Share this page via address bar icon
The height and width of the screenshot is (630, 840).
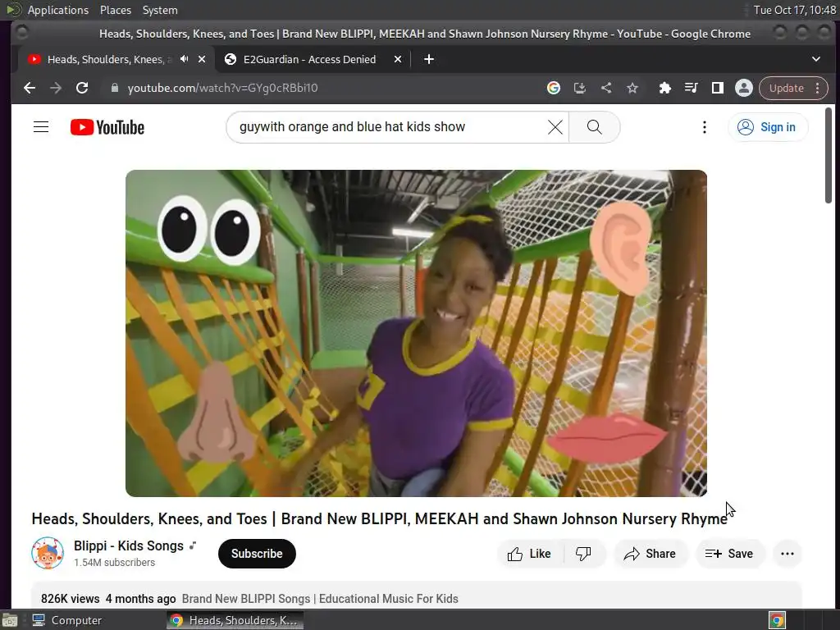click(606, 88)
